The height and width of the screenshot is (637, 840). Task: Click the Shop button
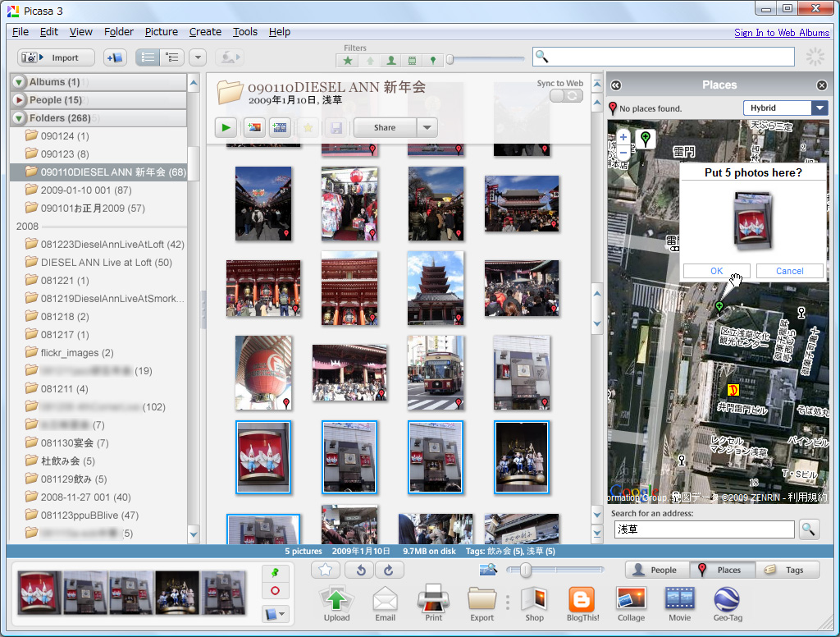[x=534, y=603]
